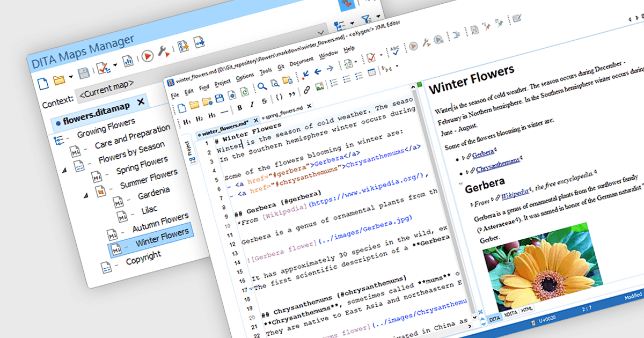Viewport: 644px width, 338px height.
Task: Insert image with picture icon
Action: point(319,86)
